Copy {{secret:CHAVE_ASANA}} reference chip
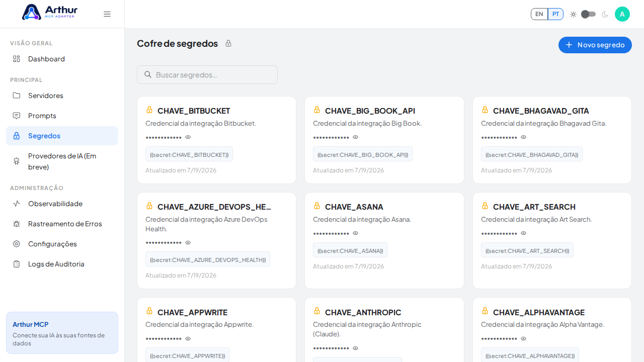The height and width of the screenshot is (362, 644). click(x=350, y=250)
